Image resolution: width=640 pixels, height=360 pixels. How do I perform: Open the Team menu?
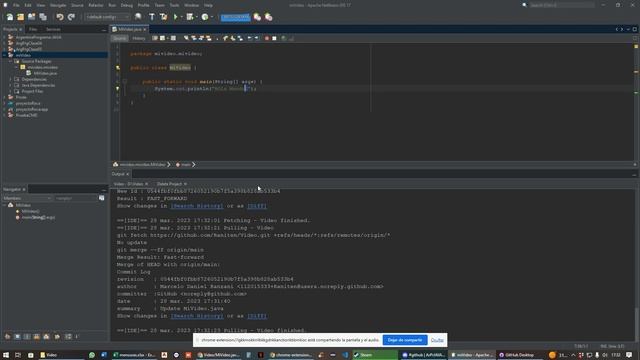point(159,5)
